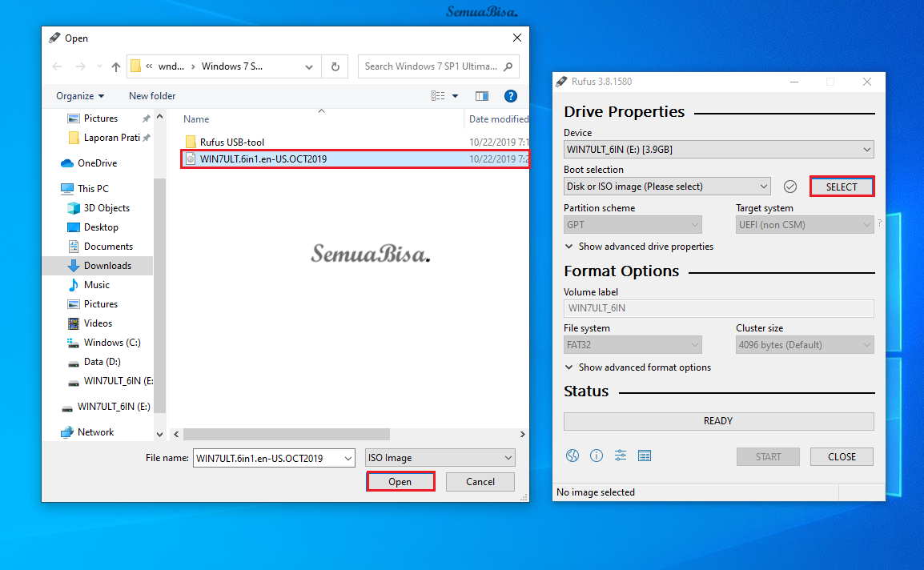Go forward in Open dialog

point(81,66)
